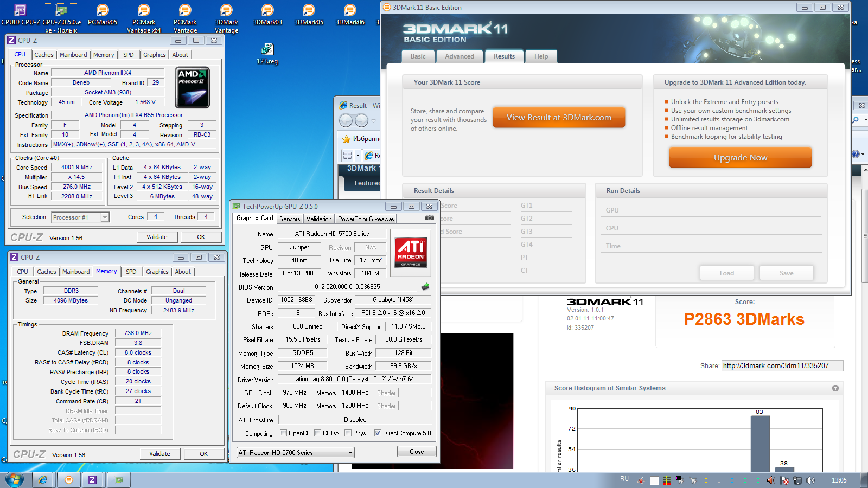Viewport: 868px width, 488px height.
Task: Open Validation tab in GPU-Z
Action: click(x=319, y=219)
